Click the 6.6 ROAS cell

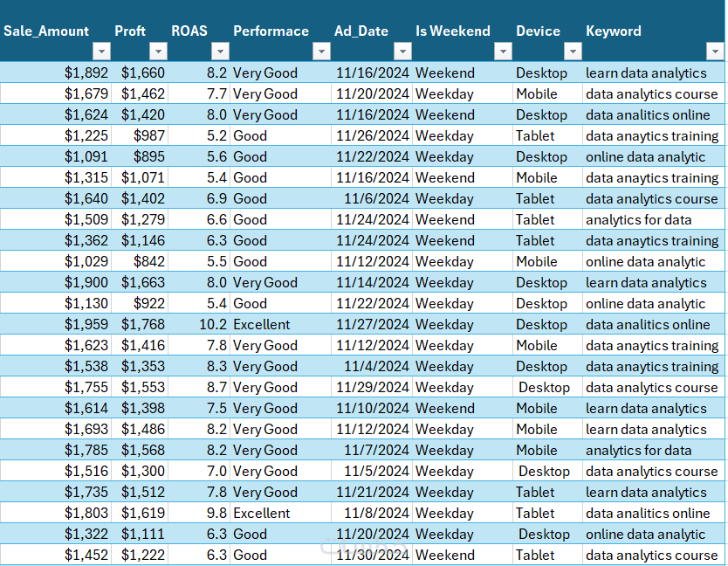click(x=199, y=219)
